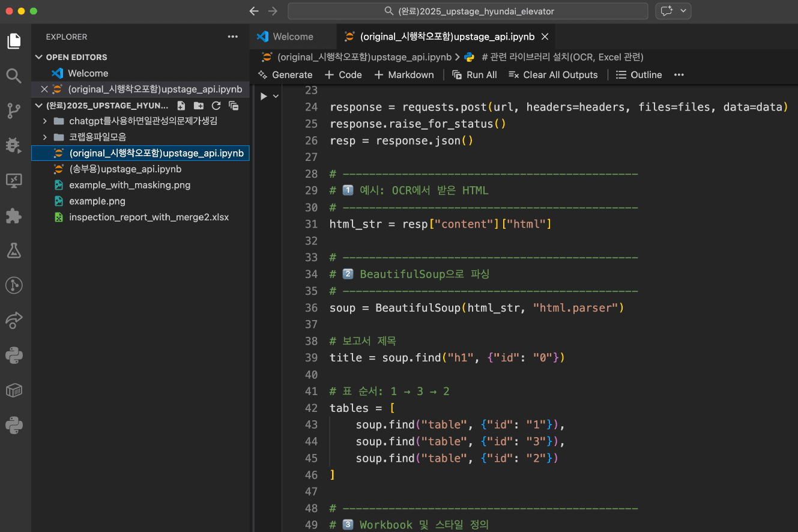Click Clear All Outputs button
The height and width of the screenshot is (532, 798).
[553, 75]
